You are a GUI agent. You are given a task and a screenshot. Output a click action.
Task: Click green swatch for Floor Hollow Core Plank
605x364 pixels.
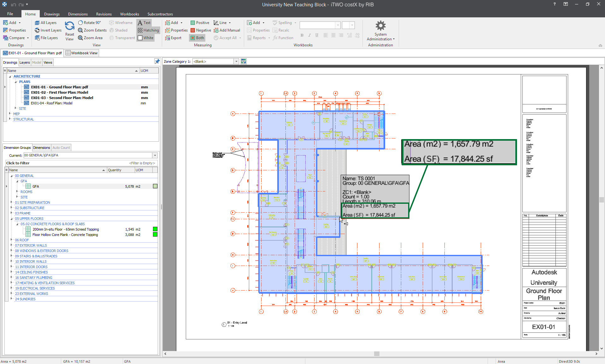[x=155, y=235]
